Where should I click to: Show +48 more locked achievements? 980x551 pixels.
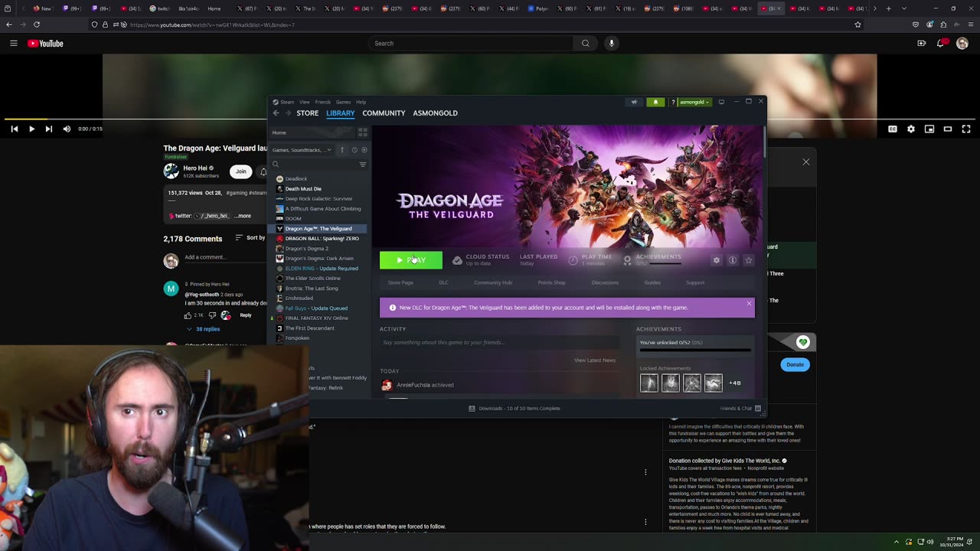click(x=734, y=383)
